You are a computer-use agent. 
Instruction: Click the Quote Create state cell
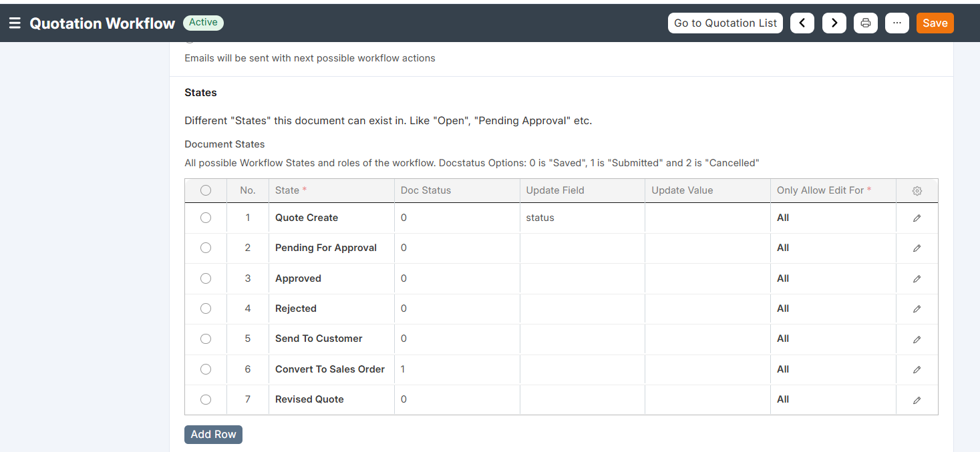tap(331, 218)
